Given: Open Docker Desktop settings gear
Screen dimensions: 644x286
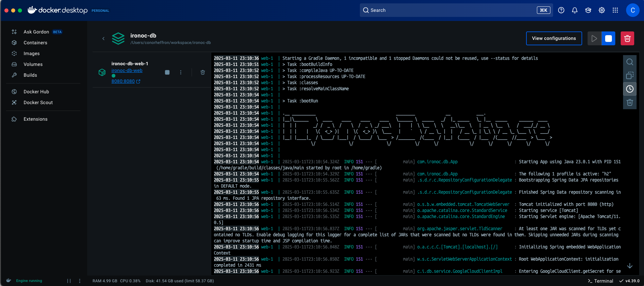Looking at the screenshot, I should point(601,10).
